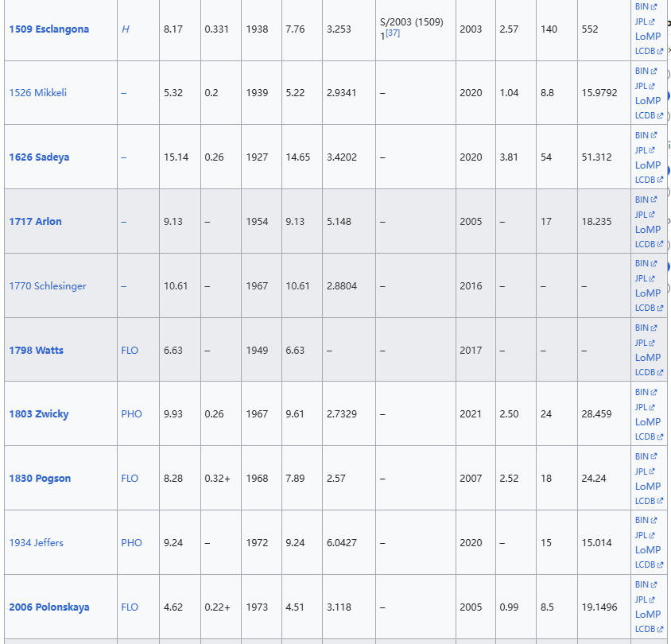Image resolution: width=671 pixels, height=644 pixels.
Task: Open the 2006 Polonskaya link
Action: coord(49,607)
